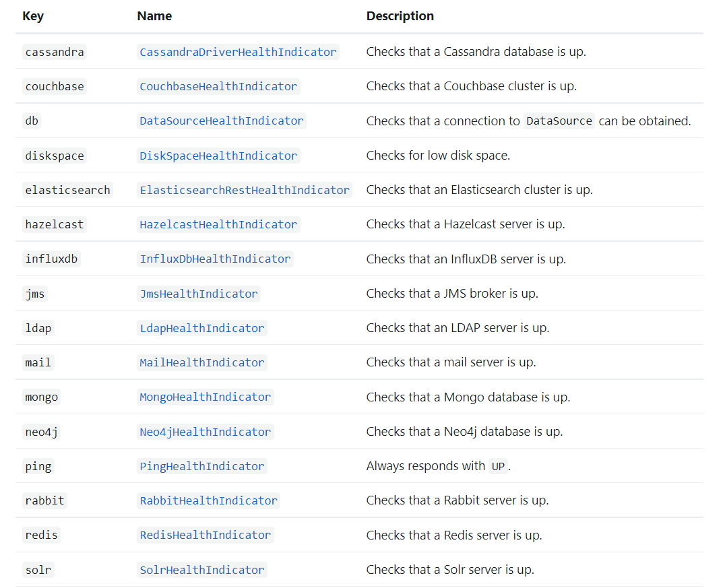Click the 'ldap' key cell
Viewport: 725px width, 588px height.
(x=38, y=328)
